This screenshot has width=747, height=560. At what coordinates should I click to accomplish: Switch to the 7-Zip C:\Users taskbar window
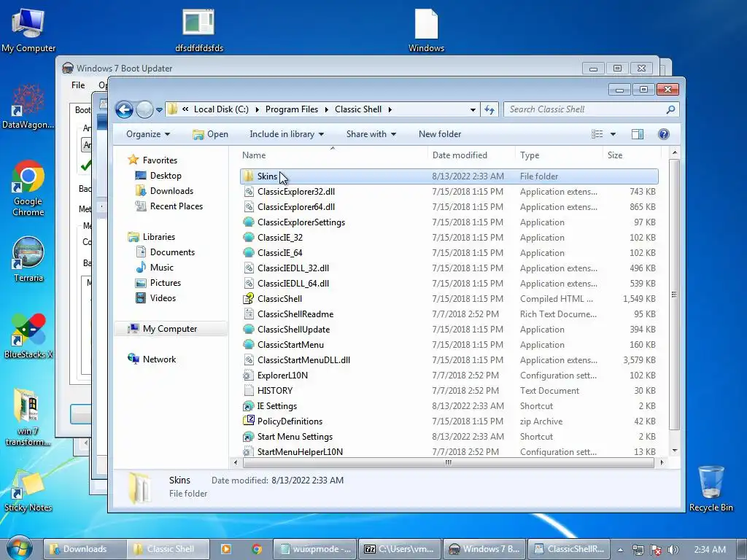[x=399, y=549]
